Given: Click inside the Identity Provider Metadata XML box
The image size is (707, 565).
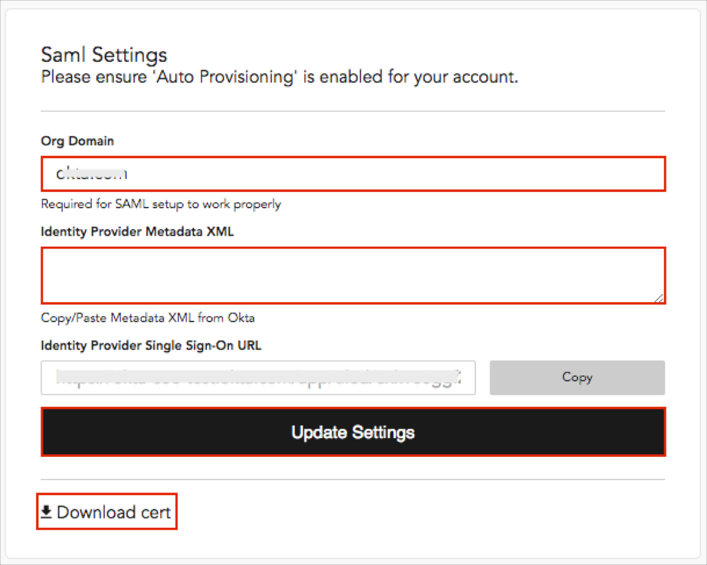Looking at the screenshot, I should pyautogui.click(x=352, y=275).
